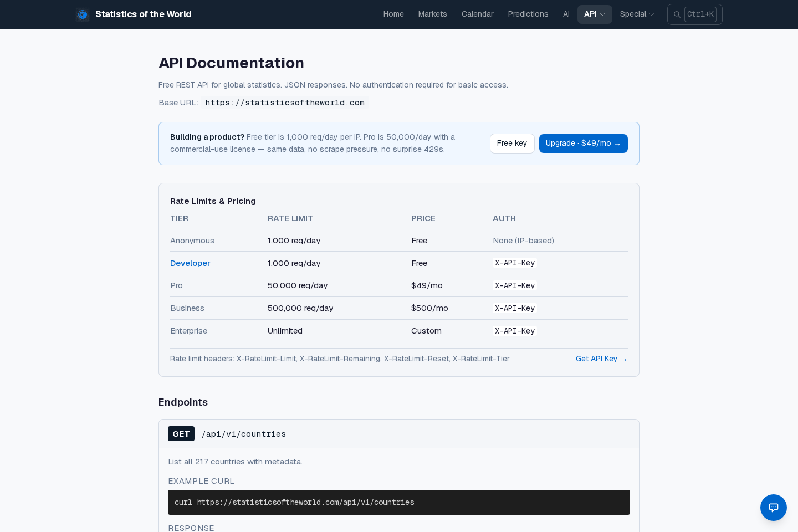Click the AUTH column header
The image size is (798, 532).
504,218
